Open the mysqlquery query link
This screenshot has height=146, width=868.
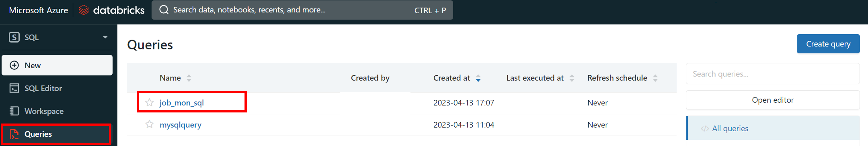tap(180, 125)
